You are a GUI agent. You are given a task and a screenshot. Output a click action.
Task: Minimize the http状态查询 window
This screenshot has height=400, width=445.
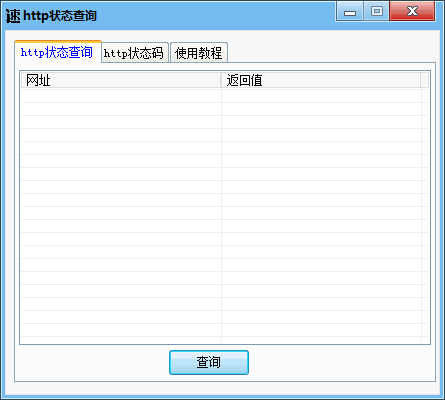point(350,12)
